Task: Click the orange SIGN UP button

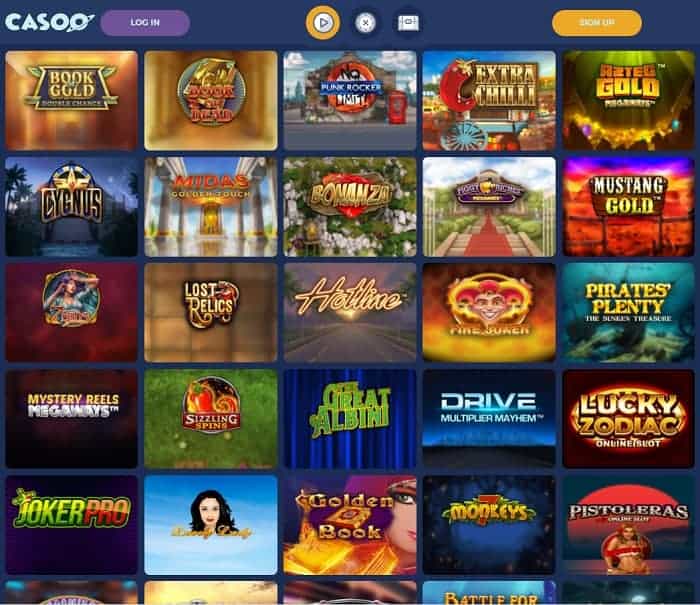Action: pyautogui.click(x=597, y=23)
